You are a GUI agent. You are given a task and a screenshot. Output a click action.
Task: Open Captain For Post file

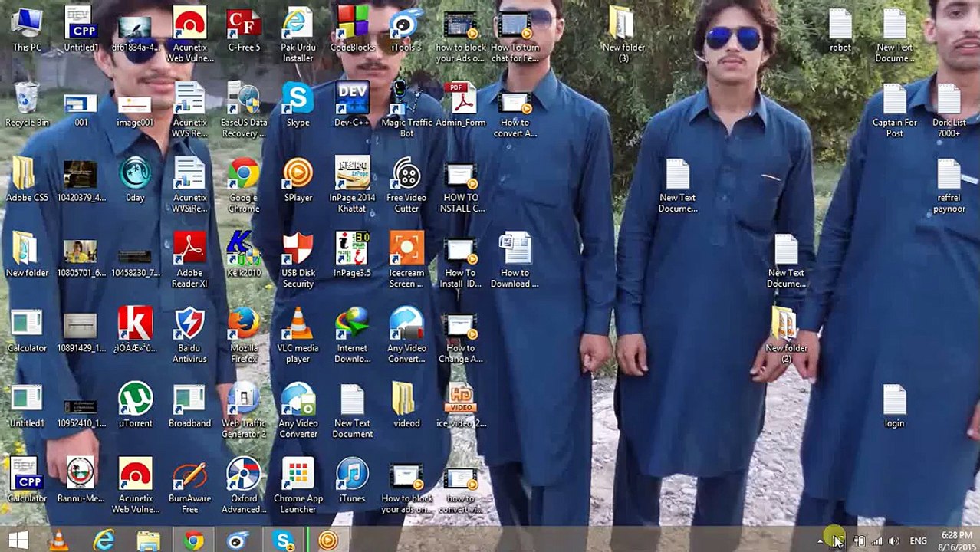coord(895,111)
